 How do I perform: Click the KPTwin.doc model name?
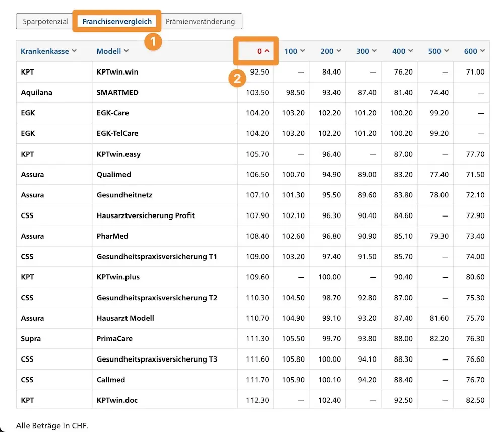117,400
